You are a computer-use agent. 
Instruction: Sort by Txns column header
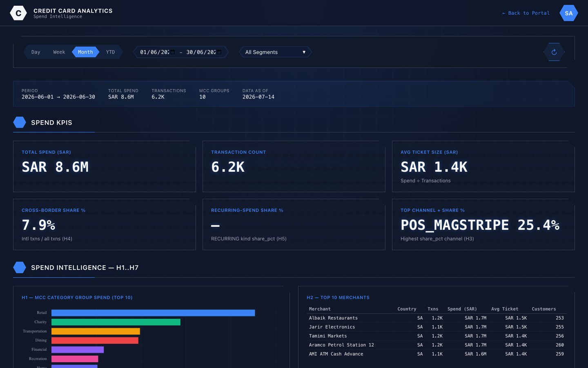pyautogui.click(x=433, y=309)
